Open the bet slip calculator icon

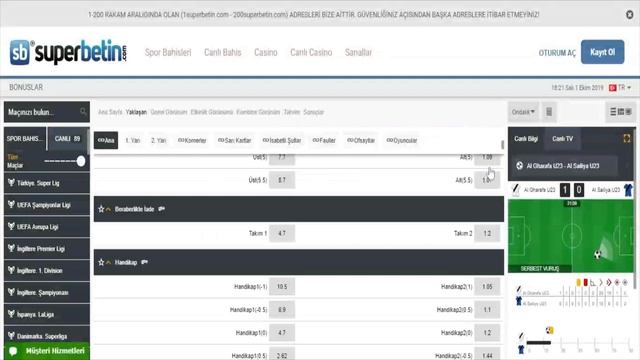[x=549, y=112]
